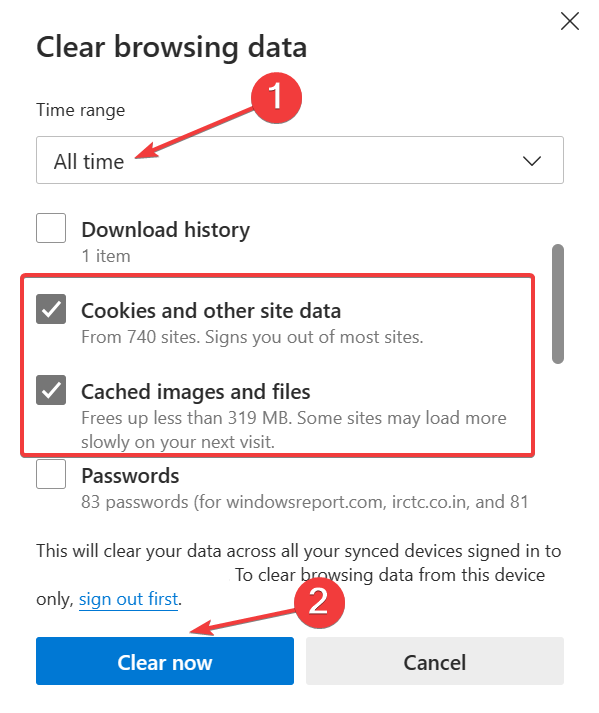Click Cached images and files label

[196, 392]
